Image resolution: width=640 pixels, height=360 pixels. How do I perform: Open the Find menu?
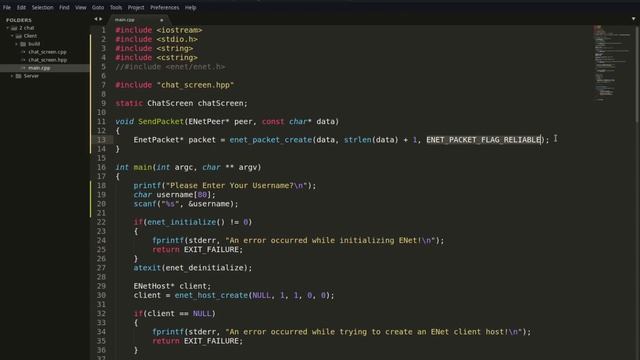pos(64,7)
